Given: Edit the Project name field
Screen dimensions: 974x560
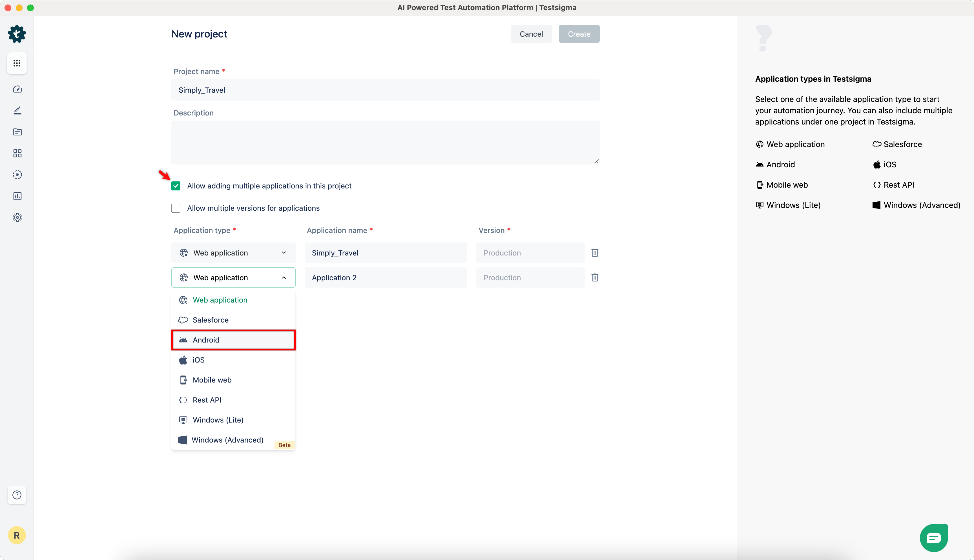Looking at the screenshot, I should (385, 90).
